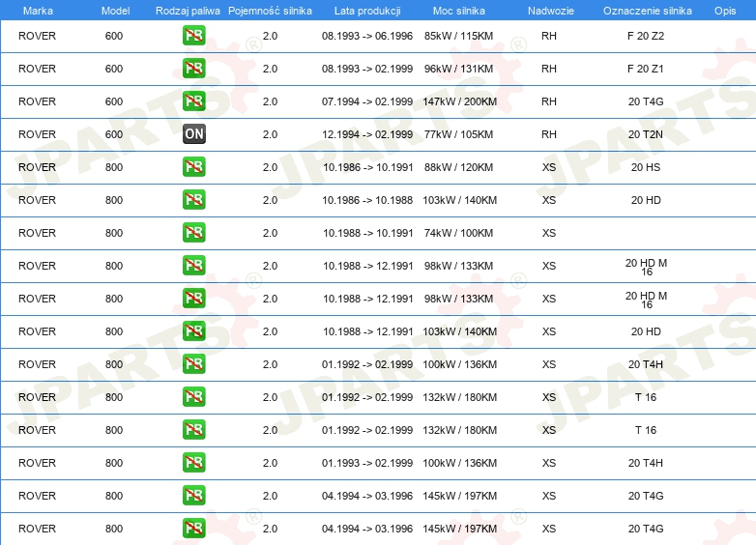This screenshot has height=545, width=756.
Task: Click body code XS in 20 HS row
Action: coord(549,167)
